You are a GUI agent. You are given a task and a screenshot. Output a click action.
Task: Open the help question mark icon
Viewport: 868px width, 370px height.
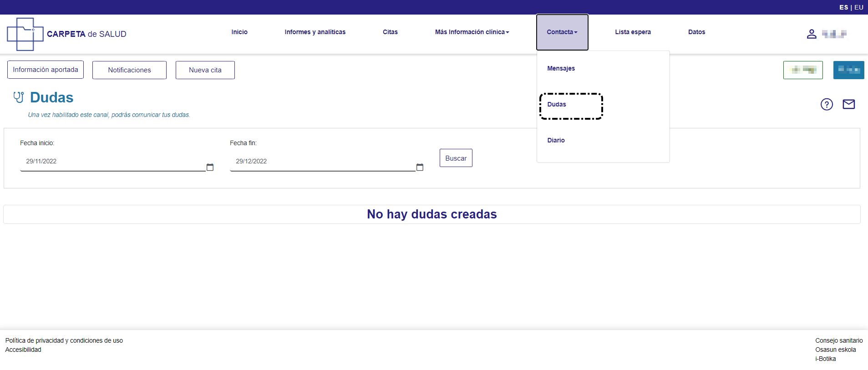(827, 104)
